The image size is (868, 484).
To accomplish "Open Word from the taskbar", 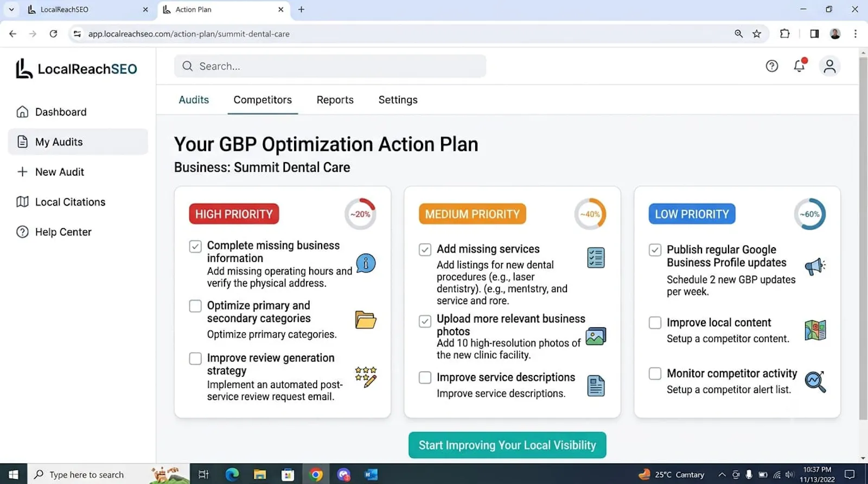I will point(371,475).
